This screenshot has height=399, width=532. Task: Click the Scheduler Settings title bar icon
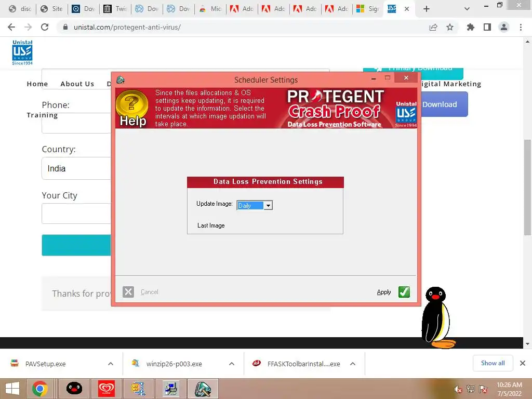click(121, 80)
